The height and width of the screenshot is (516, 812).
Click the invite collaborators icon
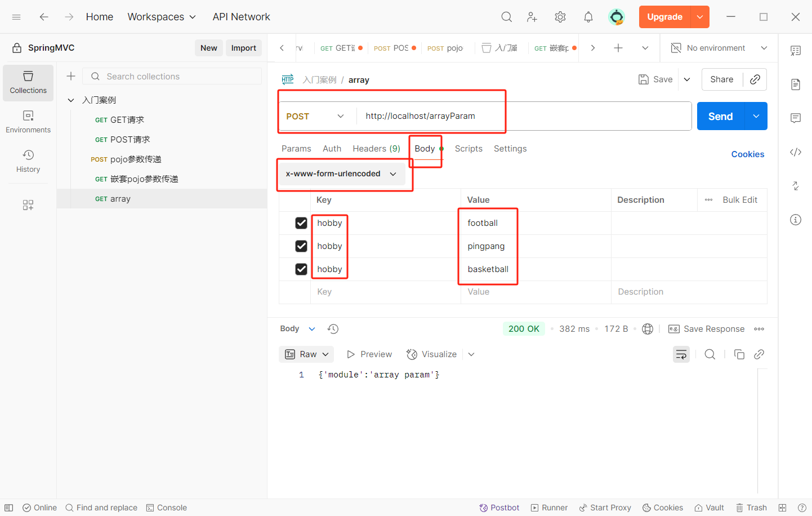point(532,17)
